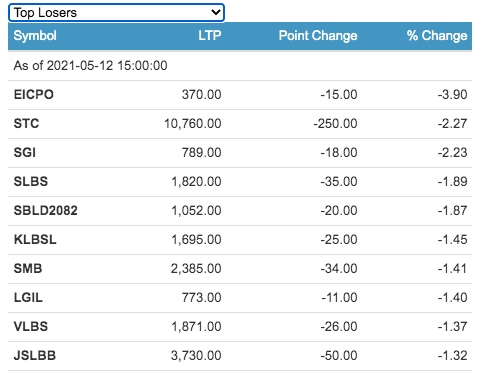
Task: Click the Point Change column header
Action: (x=318, y=36)
